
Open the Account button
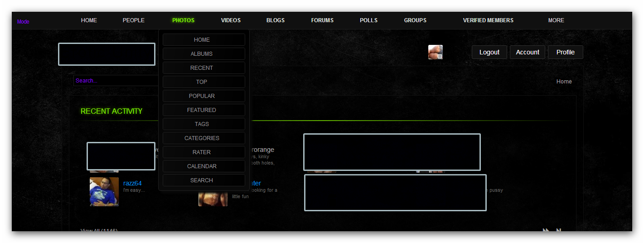tap(528, 52)
